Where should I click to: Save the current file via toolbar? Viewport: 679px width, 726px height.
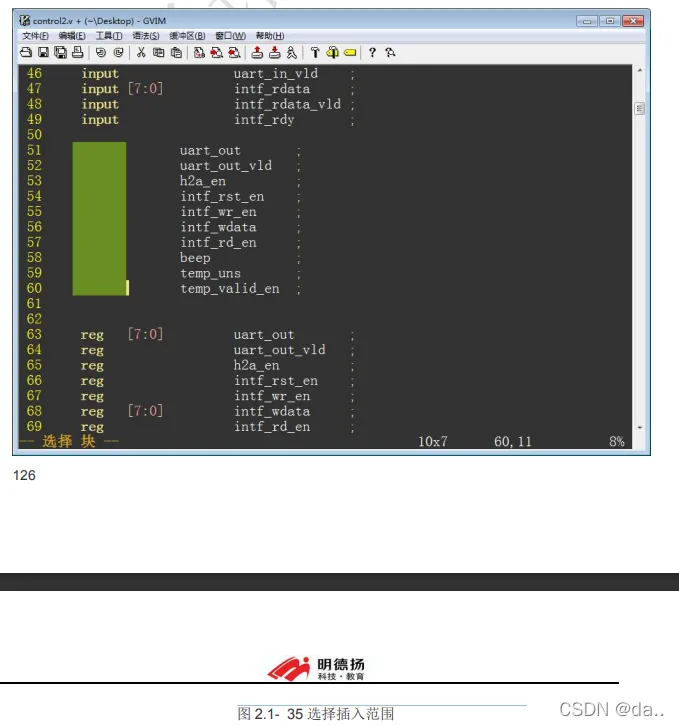pyautogui.click(x=44, y=52)
